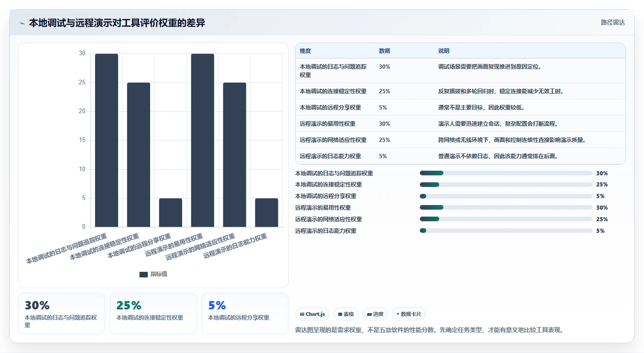644x353 pixels.
Task: Click the 5% data card
Action: point(245,314)
